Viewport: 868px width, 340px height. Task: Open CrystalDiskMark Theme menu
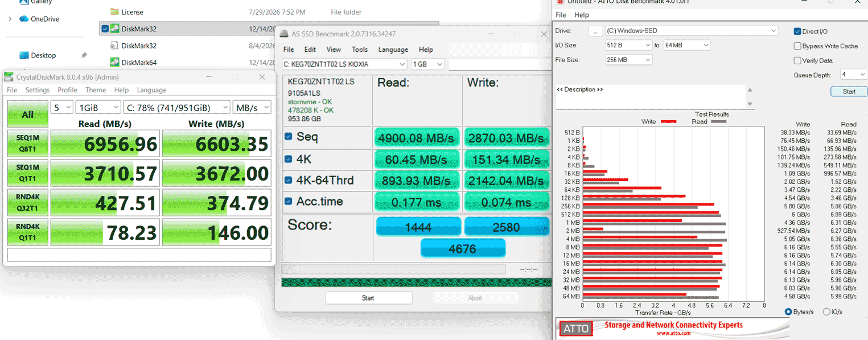(x=96, y=90)
